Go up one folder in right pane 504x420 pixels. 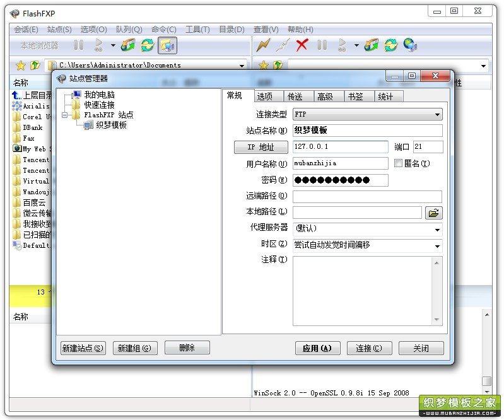(278, 65)
